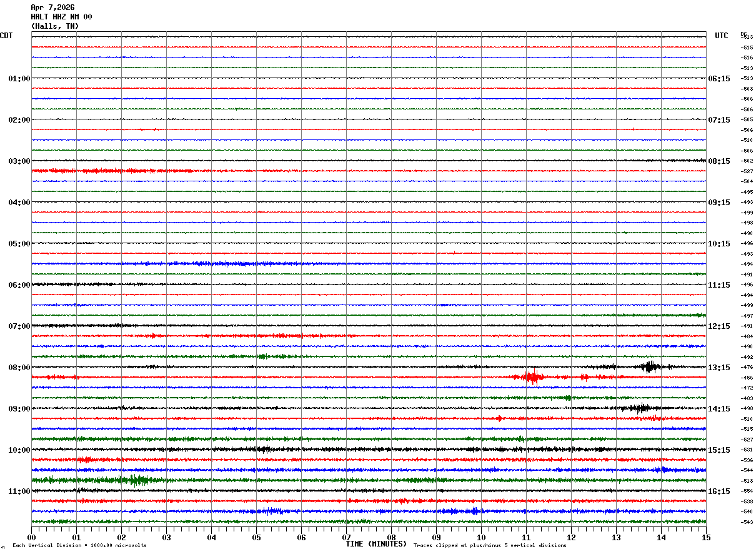Click the DC offset value -536
Viewport: 756px width, 554px height.
[747, 460]
